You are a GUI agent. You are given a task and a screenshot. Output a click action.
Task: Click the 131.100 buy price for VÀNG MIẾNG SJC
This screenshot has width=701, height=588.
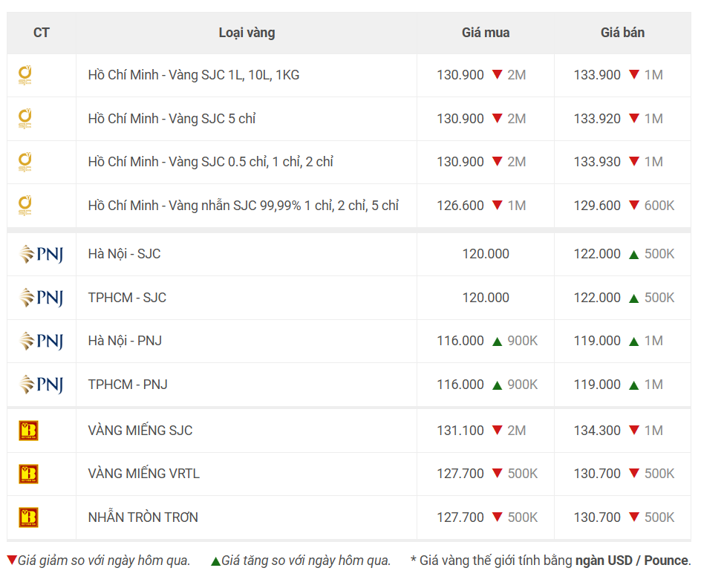pyautogui.click(x=460, y=431)
